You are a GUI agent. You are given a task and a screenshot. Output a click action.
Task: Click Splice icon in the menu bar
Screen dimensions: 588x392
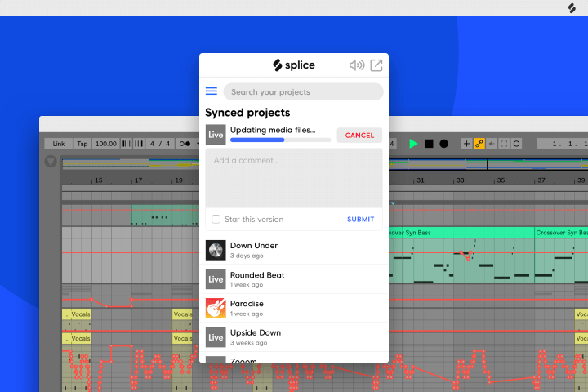tap(572, 8)
